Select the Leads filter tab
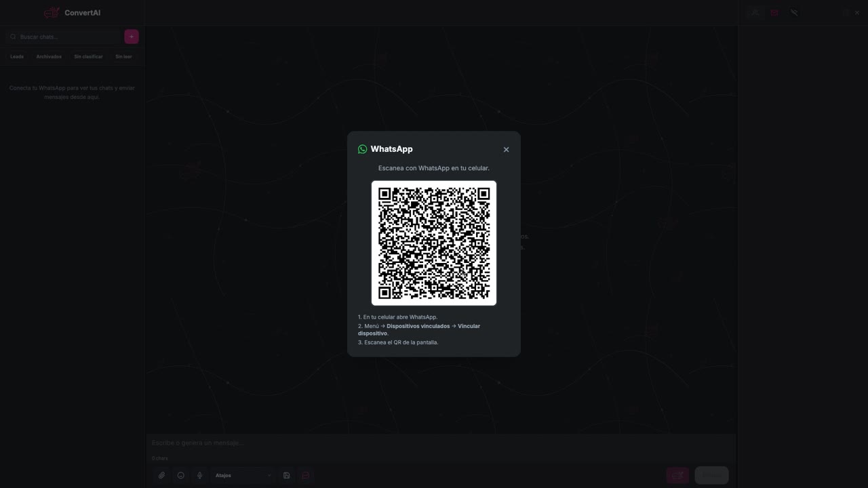The width and height of the screenshot is (868, 488). [x=17, y=56]
